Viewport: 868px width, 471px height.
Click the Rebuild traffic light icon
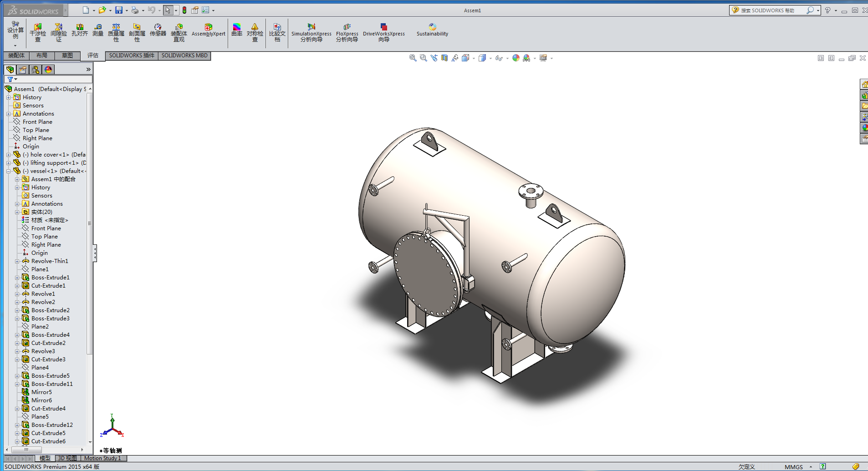[x=184, y=10]
